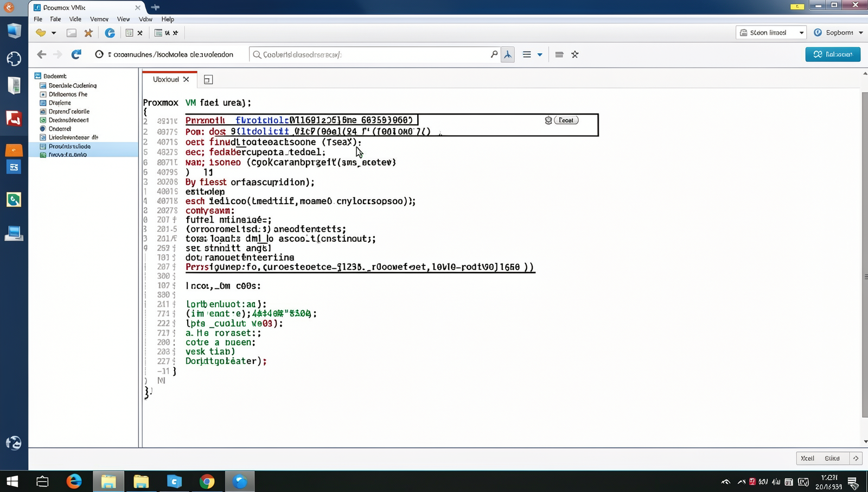Open the Vicle menu
Image resolution: width=868 pixels, height=492 pixels.
tap(75, 19)
